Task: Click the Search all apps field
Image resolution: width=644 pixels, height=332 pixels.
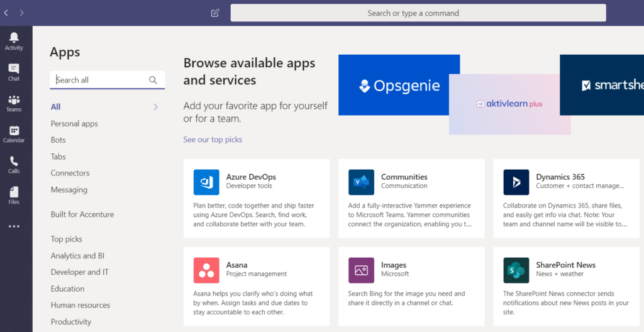Action: point(107,80)
